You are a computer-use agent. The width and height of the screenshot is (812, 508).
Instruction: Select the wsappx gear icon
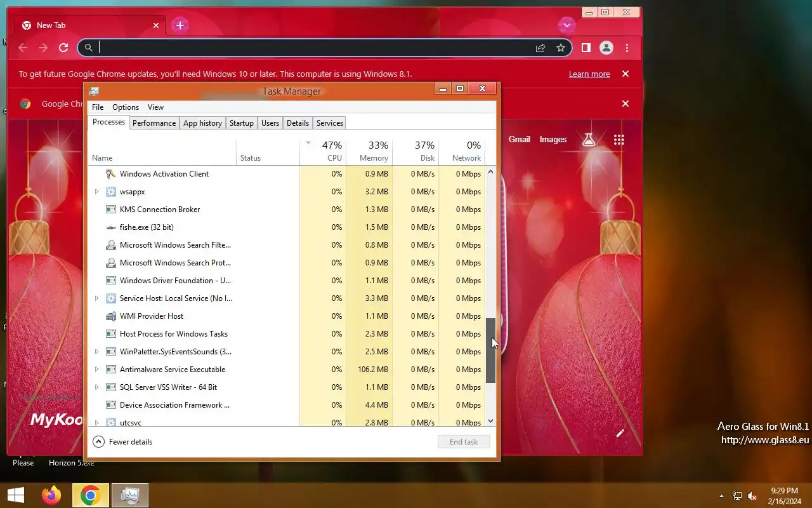coord(110,192)
